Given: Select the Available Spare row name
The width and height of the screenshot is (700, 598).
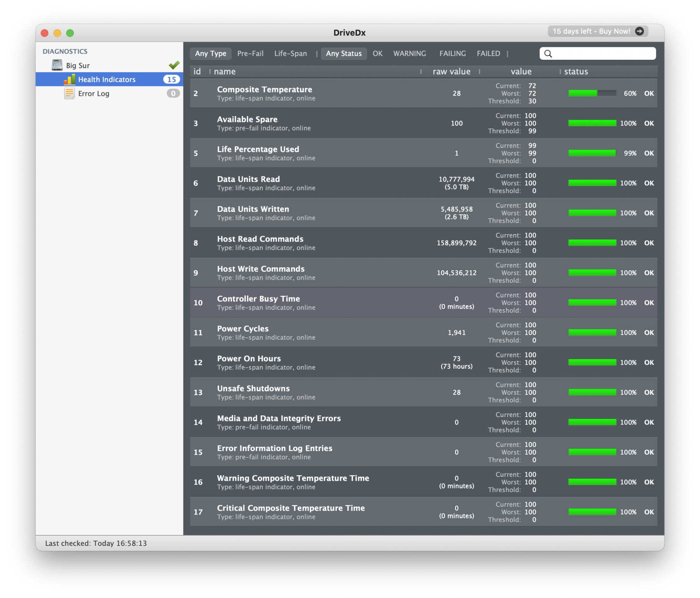Looking at the screenshot, I should click(247, 119).
